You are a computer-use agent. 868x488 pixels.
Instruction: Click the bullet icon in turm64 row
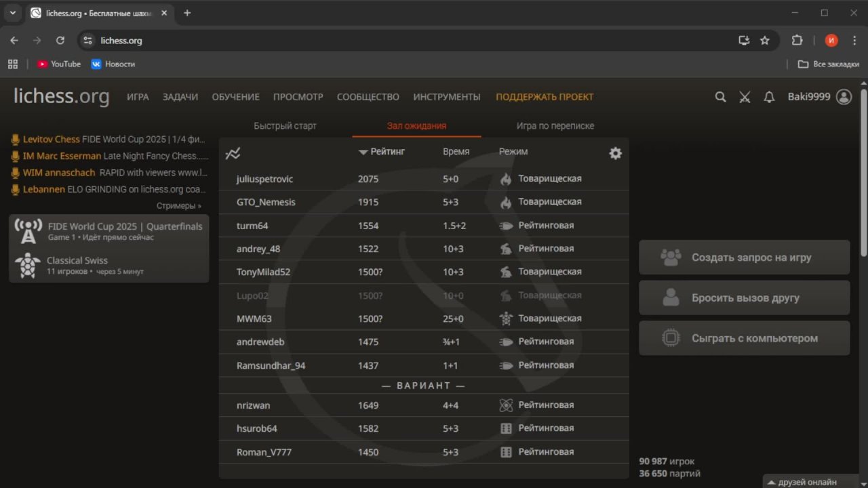506,226
